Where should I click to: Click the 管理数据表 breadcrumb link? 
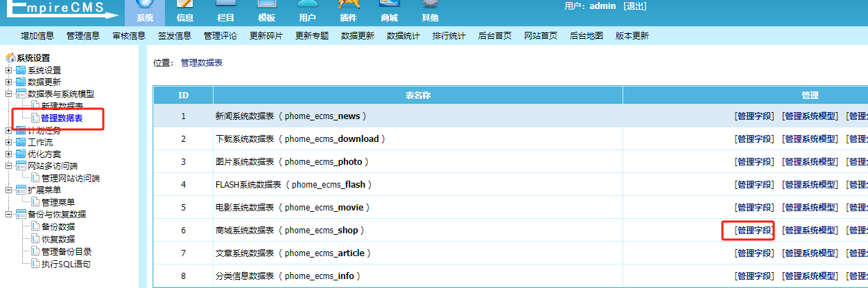[x=202, y=63]
